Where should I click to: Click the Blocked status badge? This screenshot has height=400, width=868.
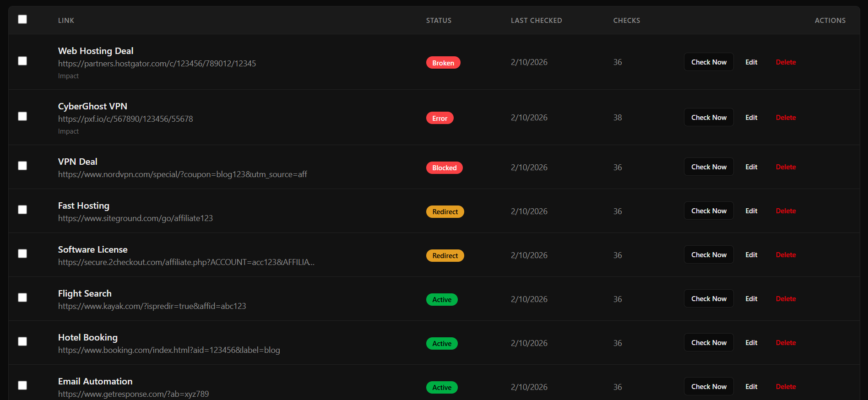(444, 168)
